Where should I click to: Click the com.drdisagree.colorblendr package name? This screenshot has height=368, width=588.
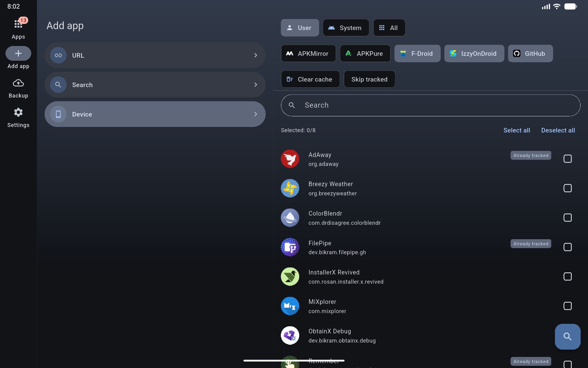[x=345, y=223]
